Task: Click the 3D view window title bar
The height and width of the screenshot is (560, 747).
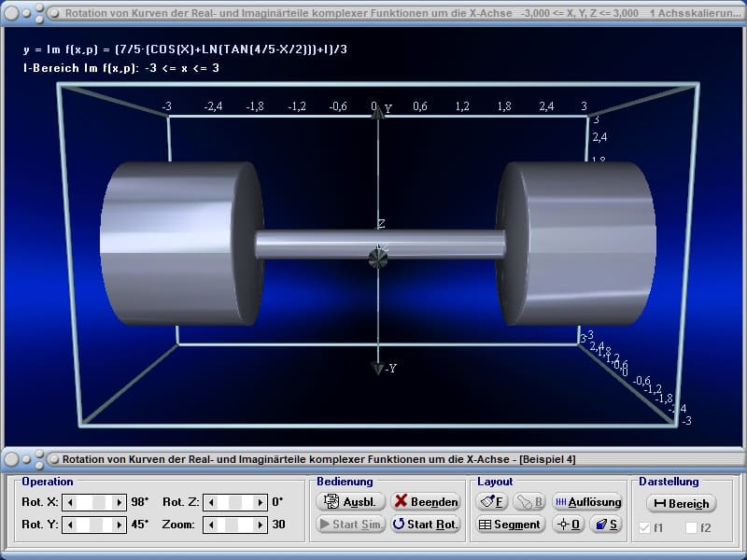Action: pyautogui.click(x=373, y=13)
